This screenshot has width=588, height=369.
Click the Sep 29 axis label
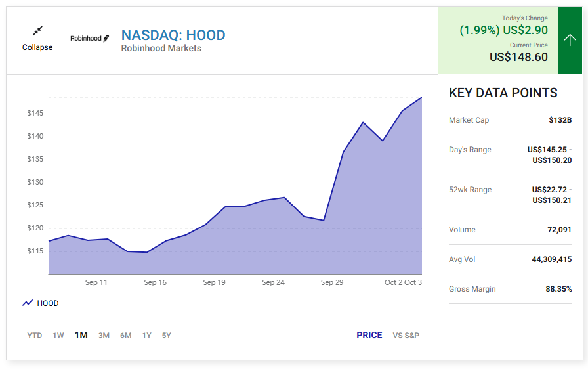[332, 282]
